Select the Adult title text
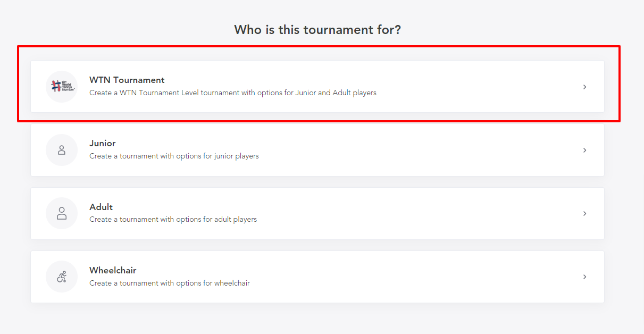Image resolution: width=644 pixels, height=334 pixels. tap(101, 207)
